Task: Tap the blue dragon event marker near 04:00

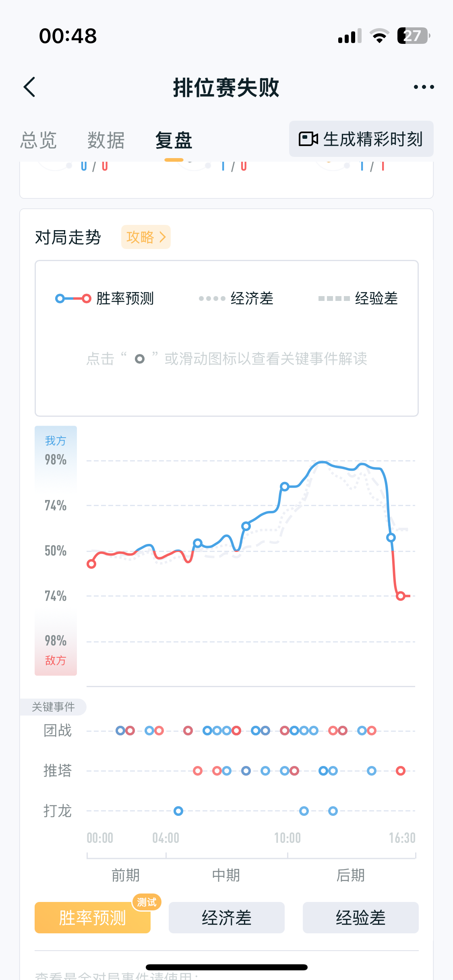Action: [x=178, y=811]
